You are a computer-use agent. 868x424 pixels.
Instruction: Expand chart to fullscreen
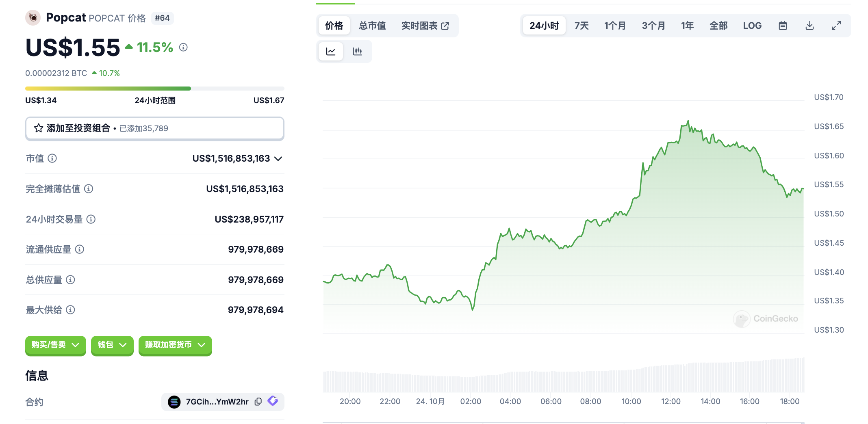click(836, 26)
